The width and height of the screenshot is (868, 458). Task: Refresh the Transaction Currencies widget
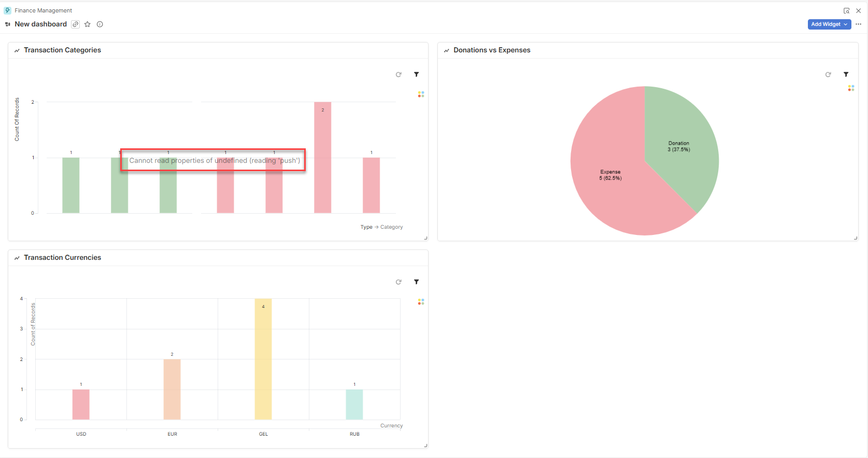click(399, 282)
